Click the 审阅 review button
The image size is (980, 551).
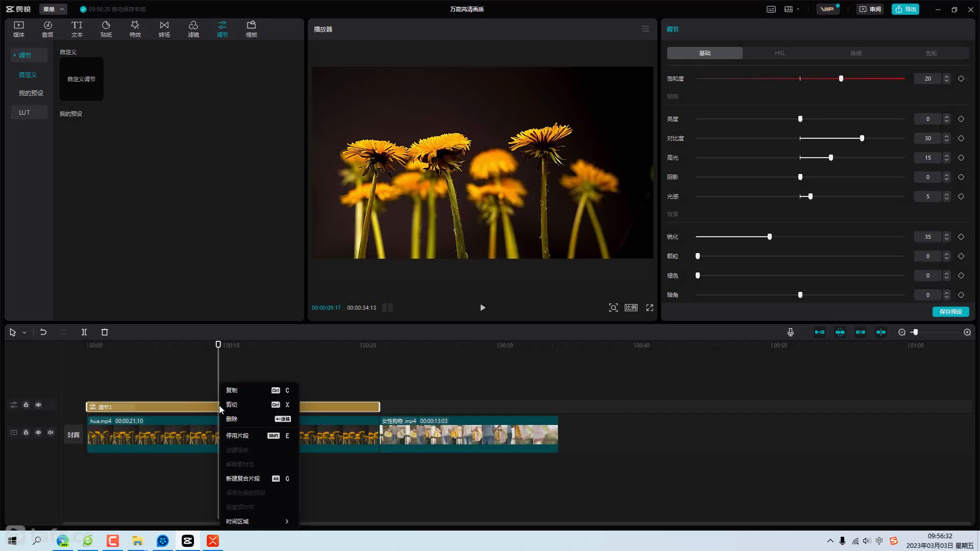pyautogui.click(x=870, y=9)
